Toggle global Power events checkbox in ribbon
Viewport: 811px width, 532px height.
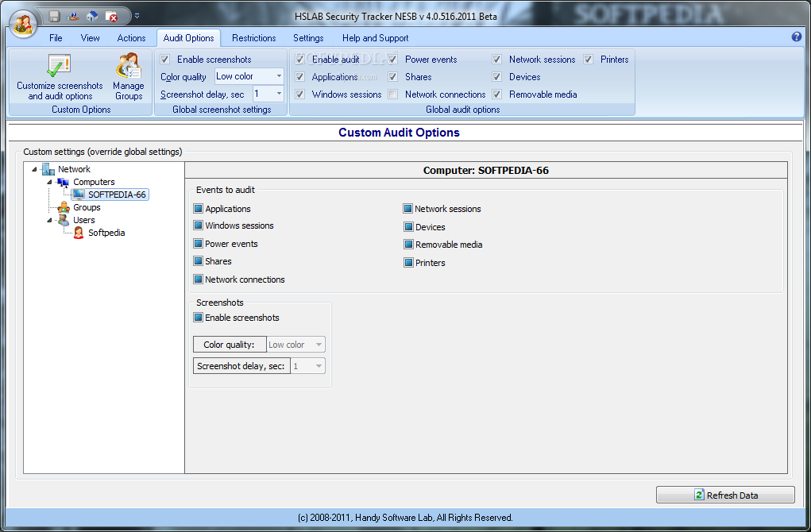click(393, 59)
